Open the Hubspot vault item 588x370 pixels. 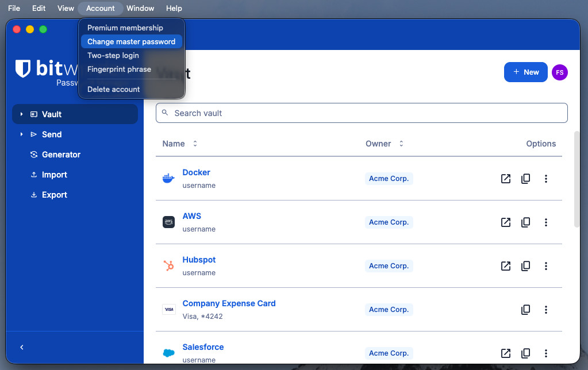tap(199, 260)
